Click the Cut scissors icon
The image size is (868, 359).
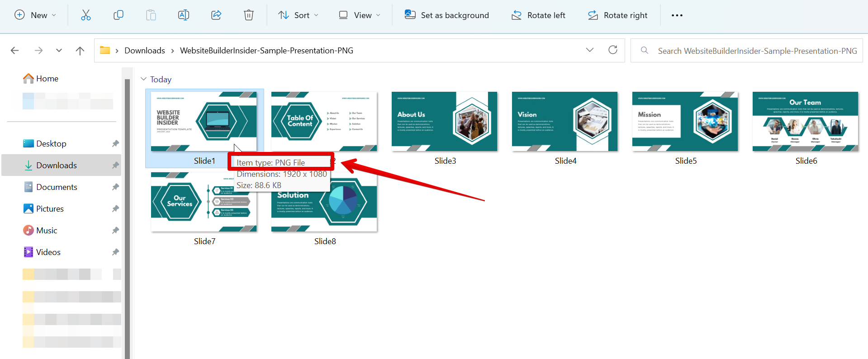pyautogui.click(x=85, y=15)
